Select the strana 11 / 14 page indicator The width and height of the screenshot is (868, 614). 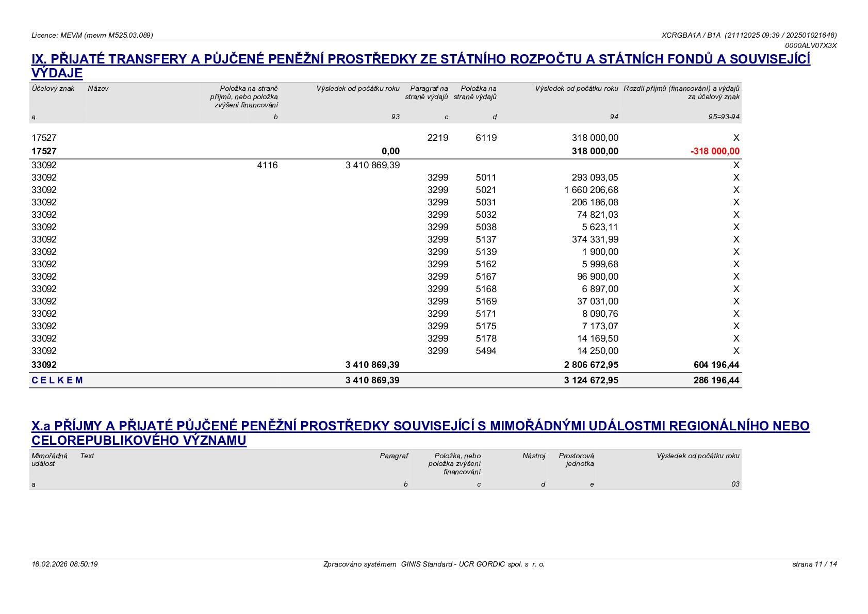click(x=814, y=564)
